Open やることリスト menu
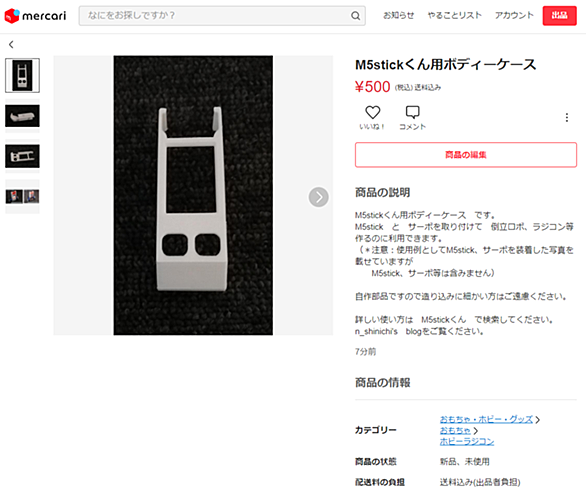 pos(454,15)
